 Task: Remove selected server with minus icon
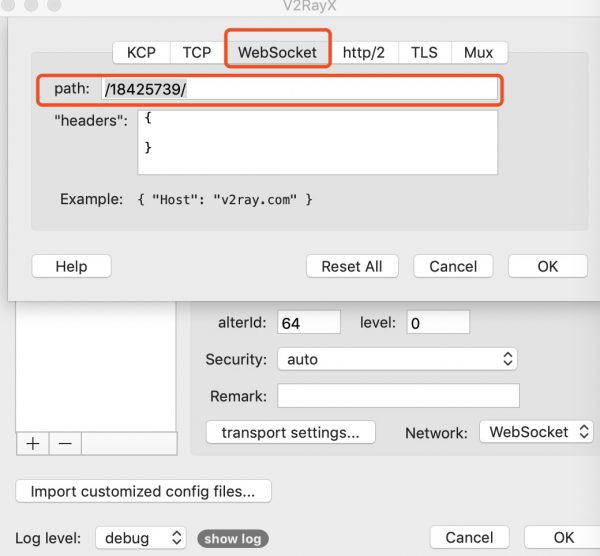[x=65, y=443]
